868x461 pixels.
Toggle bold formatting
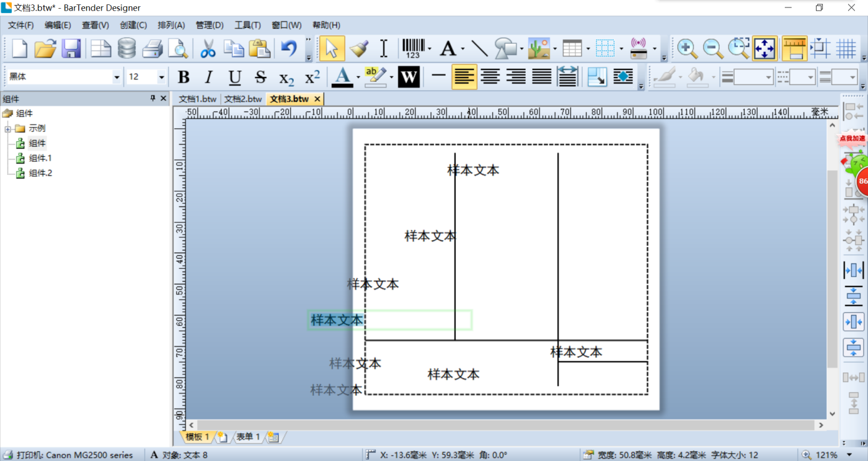point(184,77)
